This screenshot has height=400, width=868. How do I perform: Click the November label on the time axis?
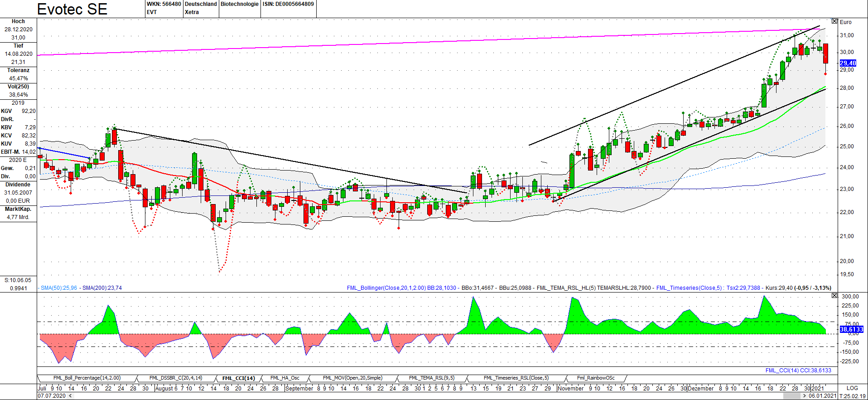tap(571, 388)
